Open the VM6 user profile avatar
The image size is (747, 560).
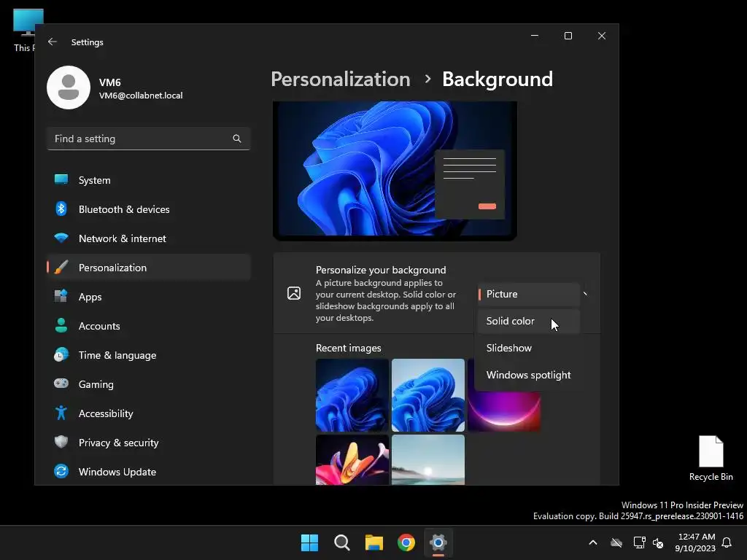click(x=69, y=87)
